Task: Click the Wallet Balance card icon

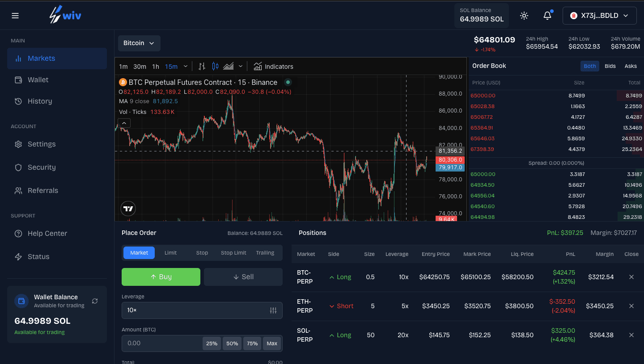Action: coord(21,301)
